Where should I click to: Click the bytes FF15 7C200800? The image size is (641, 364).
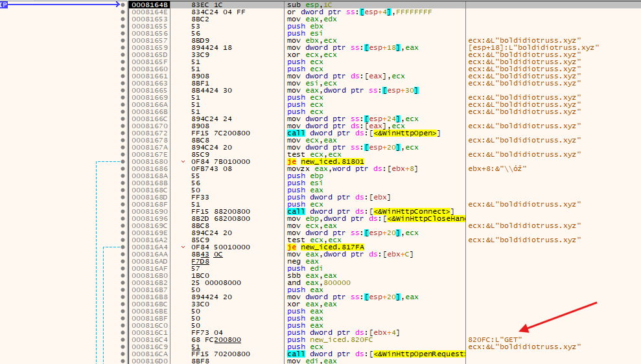pyautogui.click(x=221, y=133)
